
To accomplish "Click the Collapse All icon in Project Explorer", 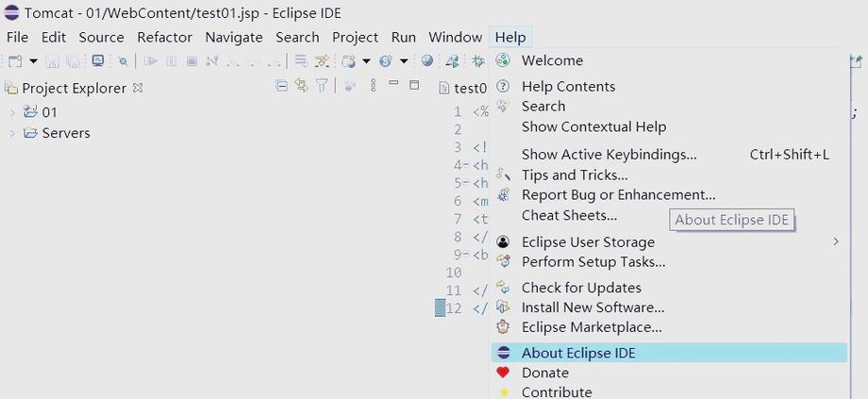I will point(281,86).
